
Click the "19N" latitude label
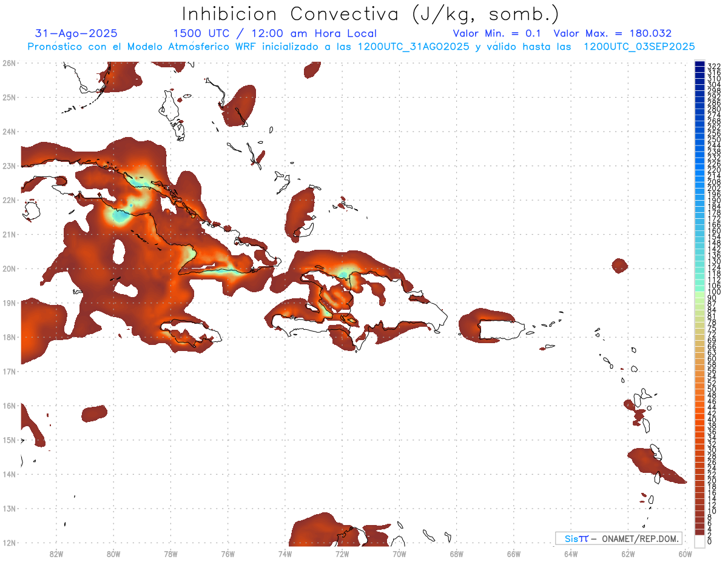(x=9, y=303)
